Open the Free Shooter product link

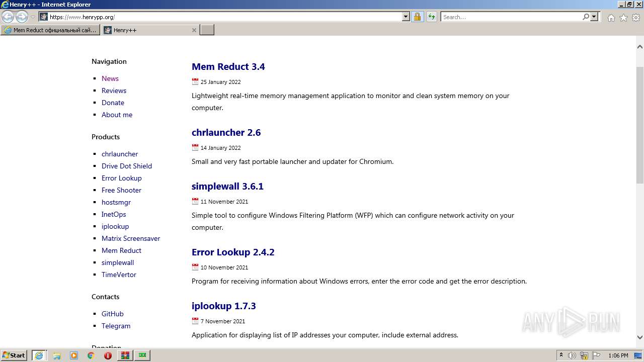[121, 190]
